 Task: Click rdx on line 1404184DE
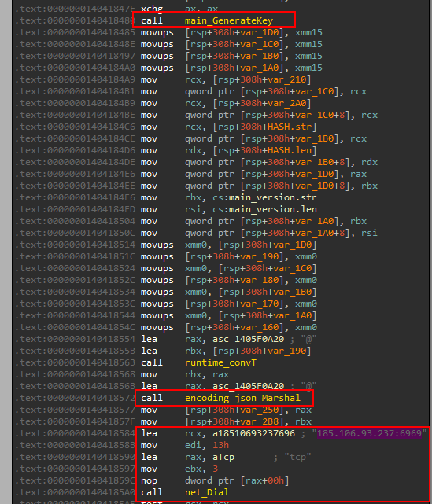pos(369,162)
